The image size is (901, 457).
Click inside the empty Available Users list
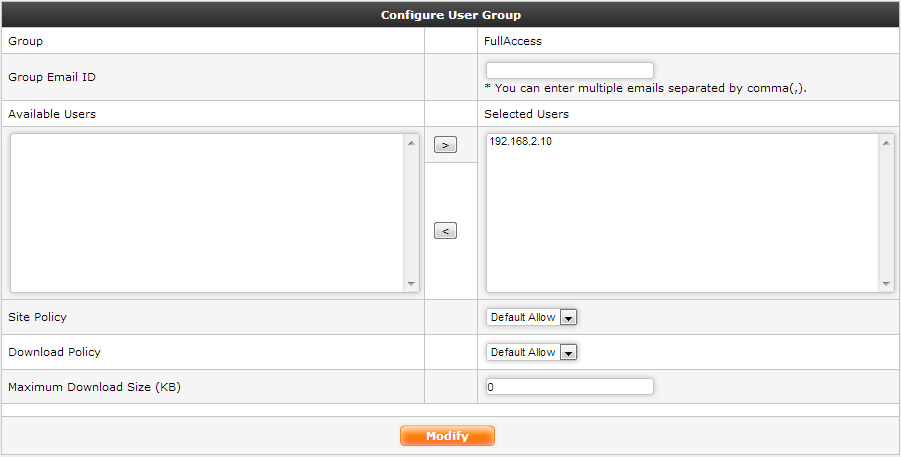coord(206,212)
